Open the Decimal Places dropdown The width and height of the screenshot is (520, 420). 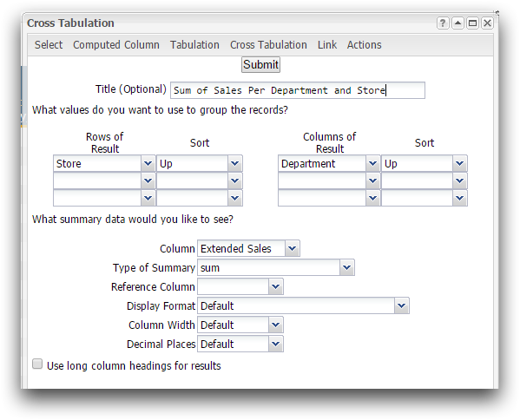(x=275, y=345)
